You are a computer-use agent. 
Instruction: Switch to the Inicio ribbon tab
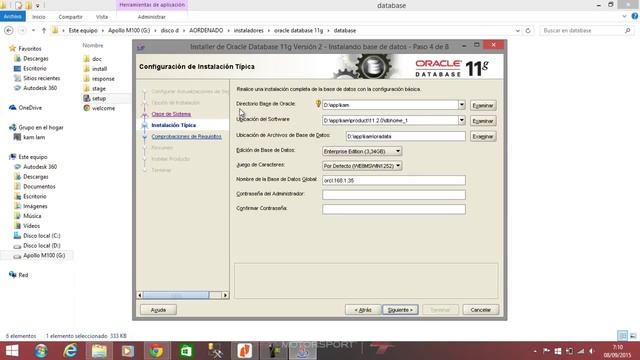click(x=39, y=17)
